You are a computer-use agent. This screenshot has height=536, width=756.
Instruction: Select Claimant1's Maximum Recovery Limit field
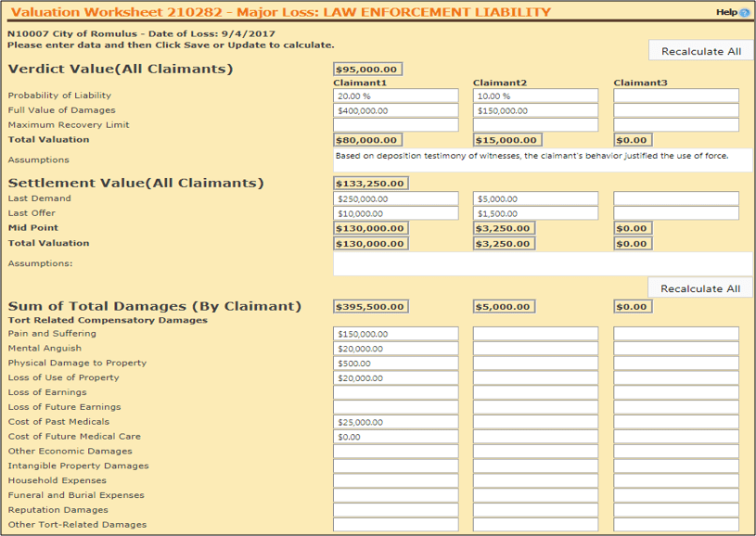(394, 124)
